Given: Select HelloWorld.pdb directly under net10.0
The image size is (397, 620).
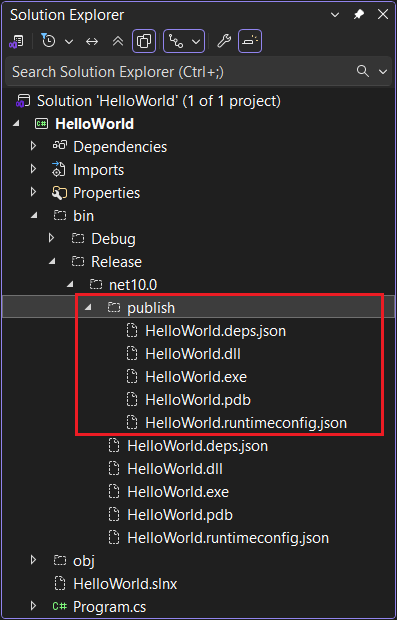Looking at the screenshot, I should [x=180, y=515].
